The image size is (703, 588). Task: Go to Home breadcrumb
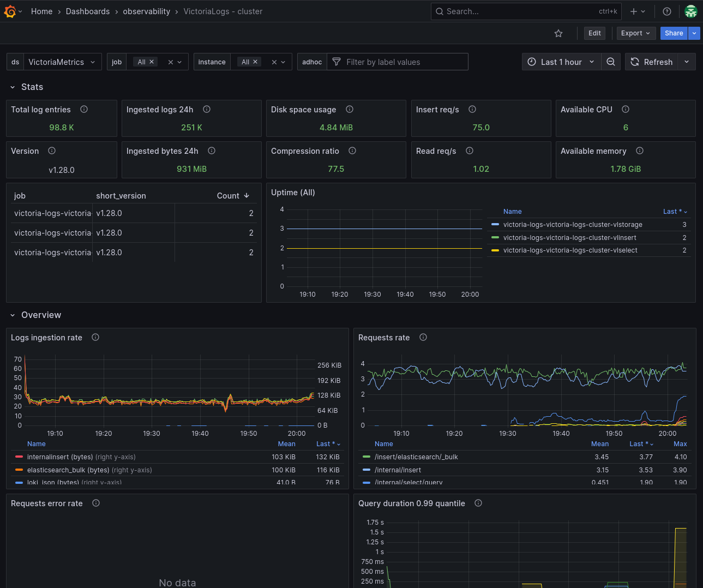point(42,11)
